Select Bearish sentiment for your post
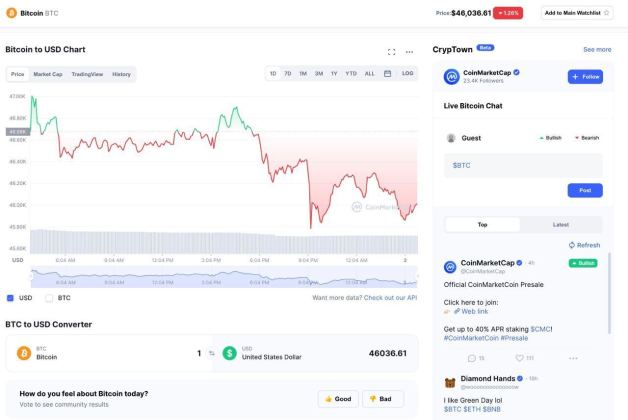The image size is (628, 420). coord(587,138)
